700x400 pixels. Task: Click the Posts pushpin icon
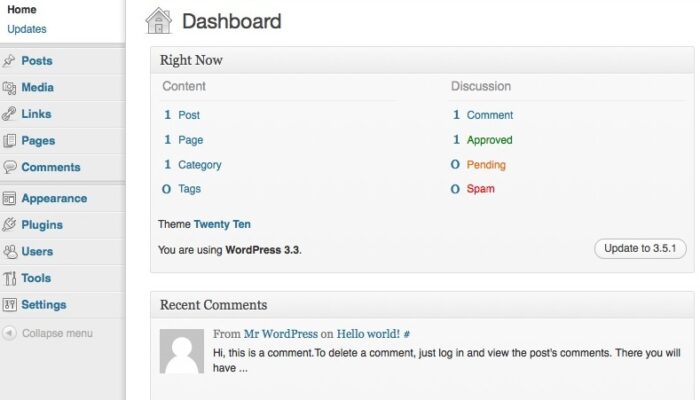[9, 61]
